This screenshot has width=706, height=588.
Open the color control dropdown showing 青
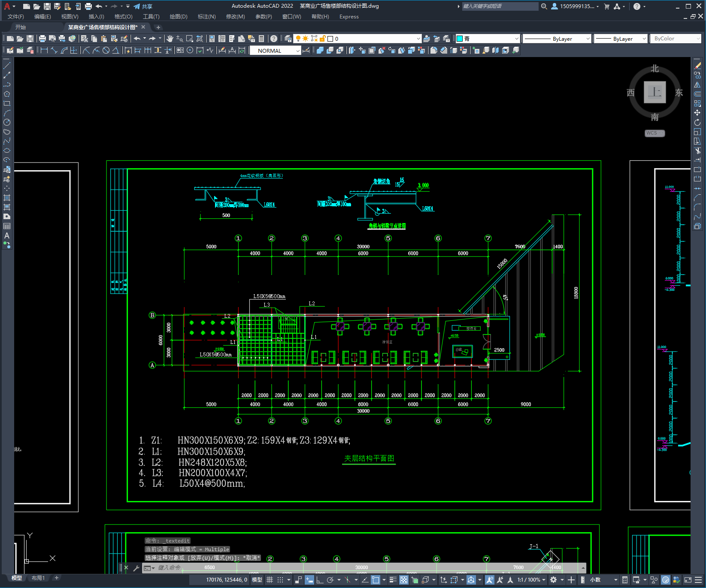[x=517, y=39]
